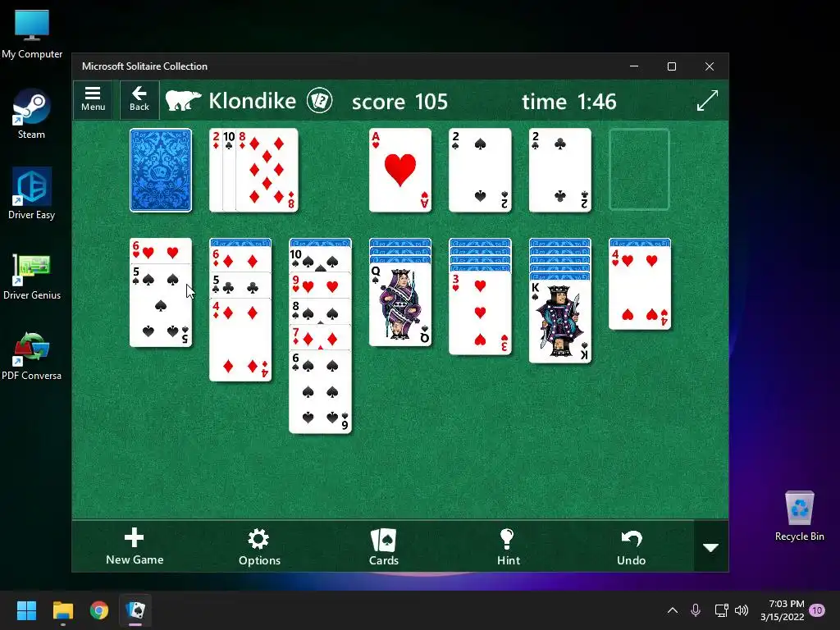Go Back with the arrow button
This screenshot has width=840, height=630.
[139, 99]
